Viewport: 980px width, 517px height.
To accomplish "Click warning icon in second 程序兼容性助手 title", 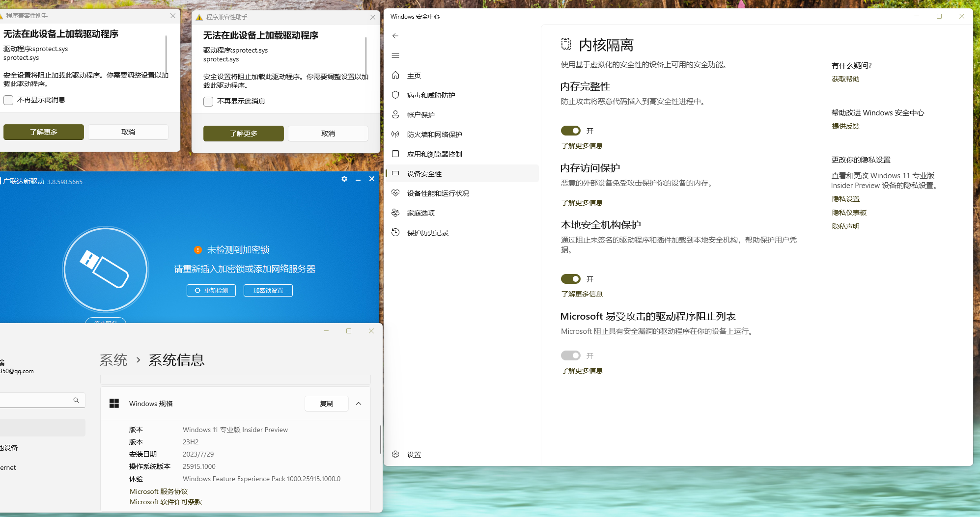I will pos(199,17).
